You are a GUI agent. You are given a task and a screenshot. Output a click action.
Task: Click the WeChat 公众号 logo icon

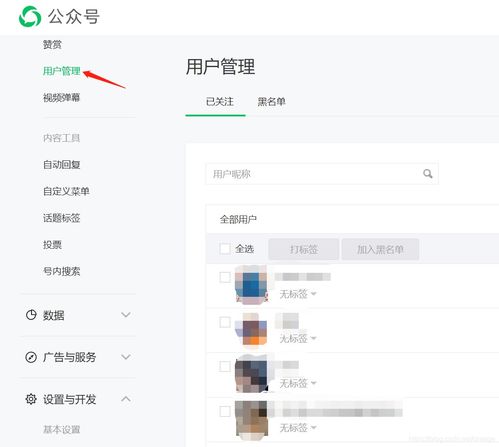click(x=30, y=16)
